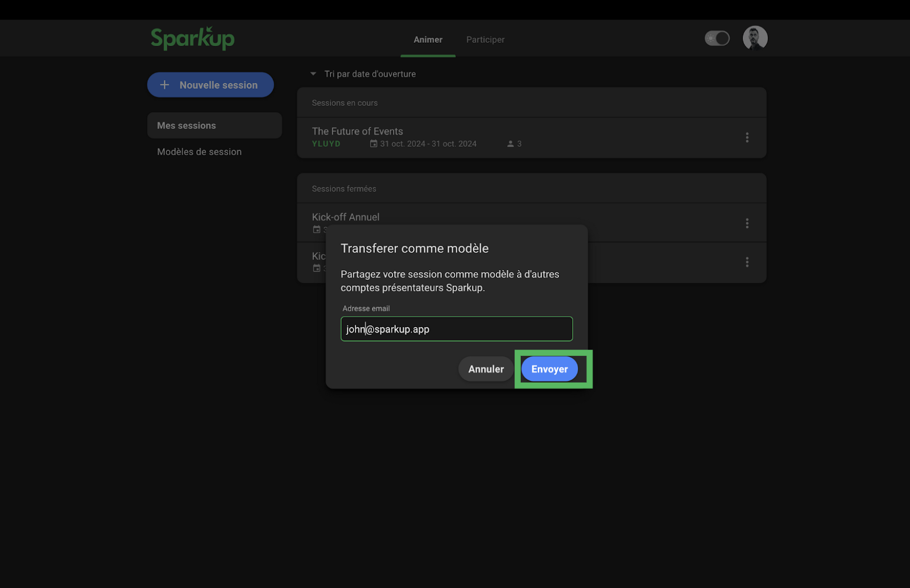Click the YLUYD session code

[x=326, y=144]
